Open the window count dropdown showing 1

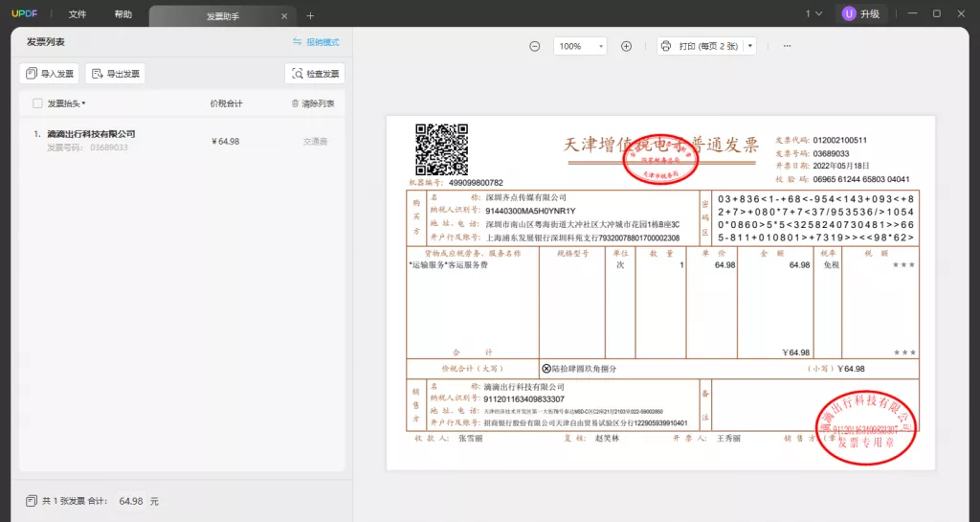coord(813,13)
